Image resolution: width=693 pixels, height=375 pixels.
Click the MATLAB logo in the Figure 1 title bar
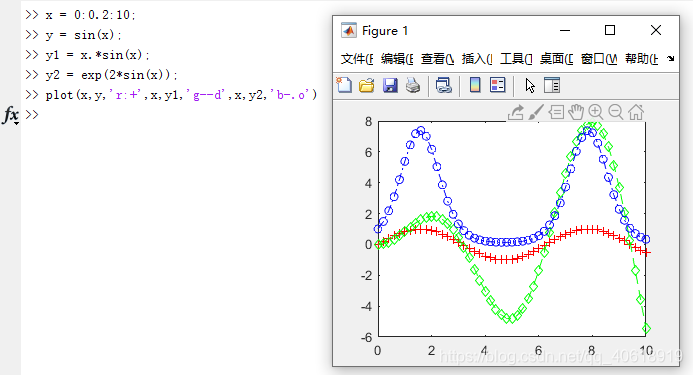[x=349, y=31]
